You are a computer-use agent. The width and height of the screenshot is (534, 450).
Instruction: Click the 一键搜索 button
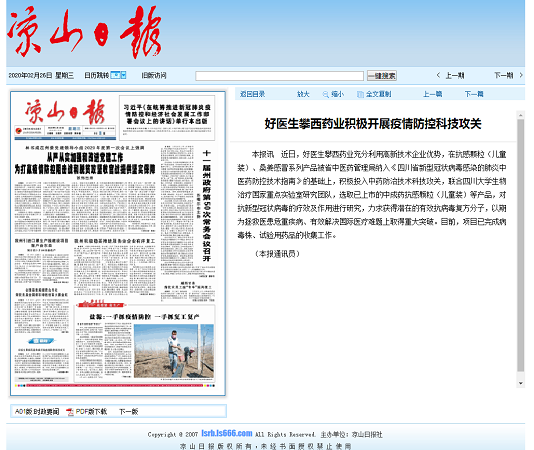pyautogui.click(x=382, y=76)
